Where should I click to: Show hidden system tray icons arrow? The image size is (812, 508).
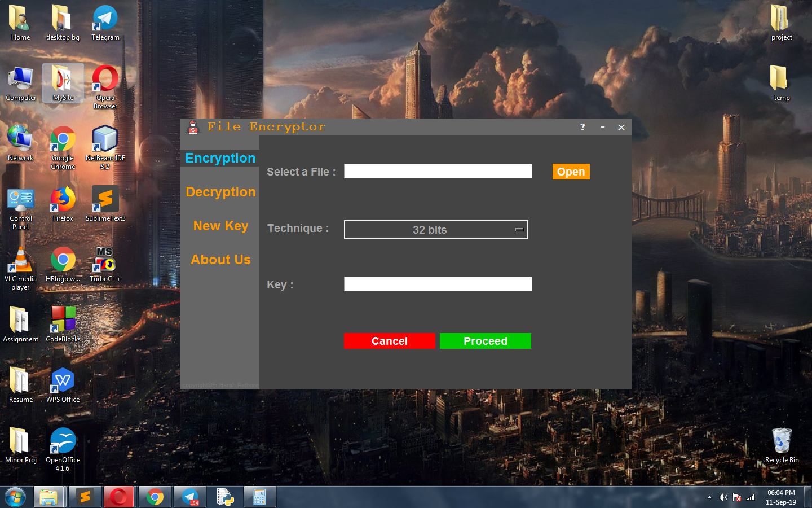(x=709, y=497)
